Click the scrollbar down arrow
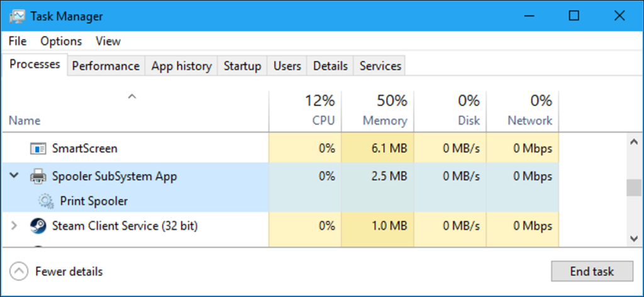 coord(634,238)
